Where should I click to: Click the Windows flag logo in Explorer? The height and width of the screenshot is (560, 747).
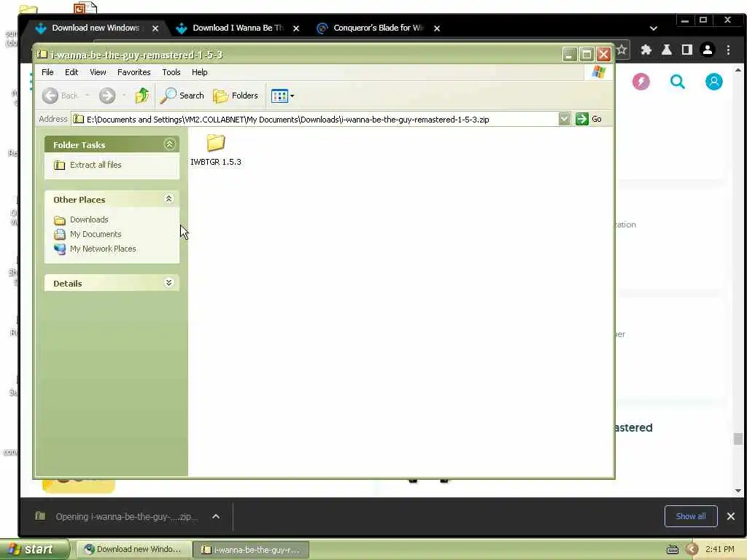point(599,72)
